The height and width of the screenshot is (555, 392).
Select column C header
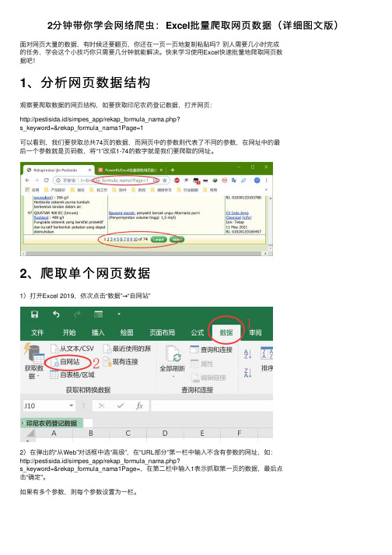click(128, 434)
